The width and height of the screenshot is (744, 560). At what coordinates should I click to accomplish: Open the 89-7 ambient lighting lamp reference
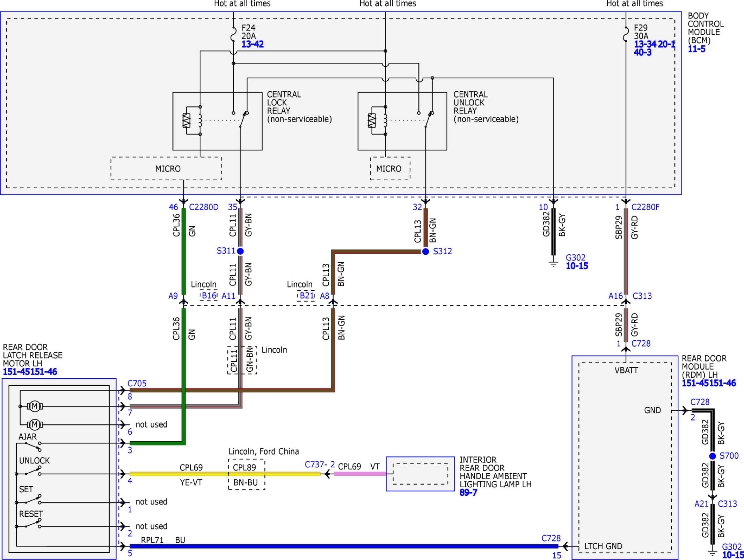pyautogui.click(x=468, y=493)
